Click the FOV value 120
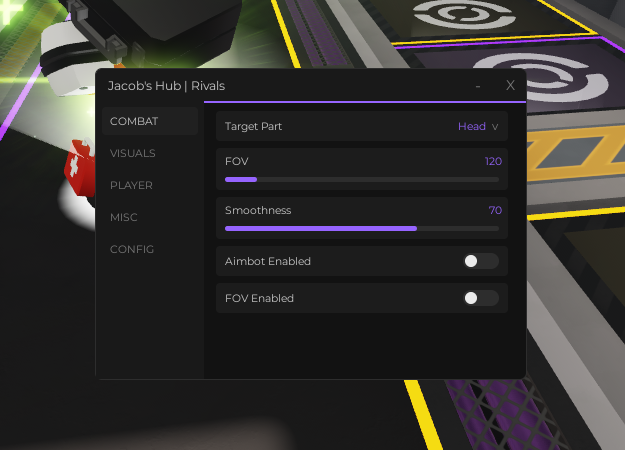Image resolution: width=625 pixels, height=450 pixels. tap(493, 161)
